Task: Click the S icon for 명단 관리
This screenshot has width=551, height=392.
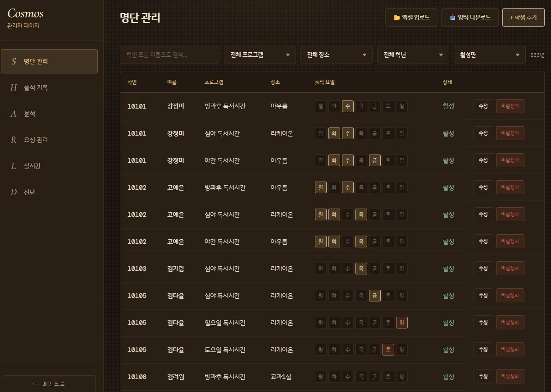Action: [14, 61]
